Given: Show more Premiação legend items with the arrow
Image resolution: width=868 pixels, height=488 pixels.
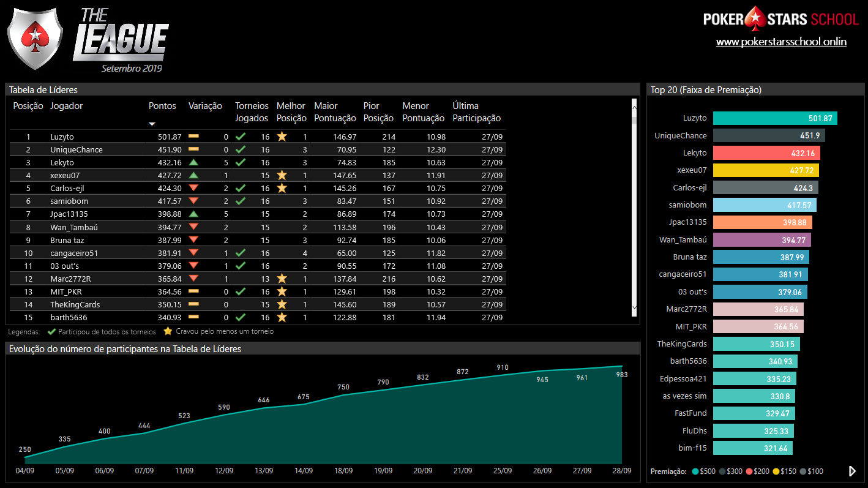Looking at the screenshot, I should [x=852, y=471].
